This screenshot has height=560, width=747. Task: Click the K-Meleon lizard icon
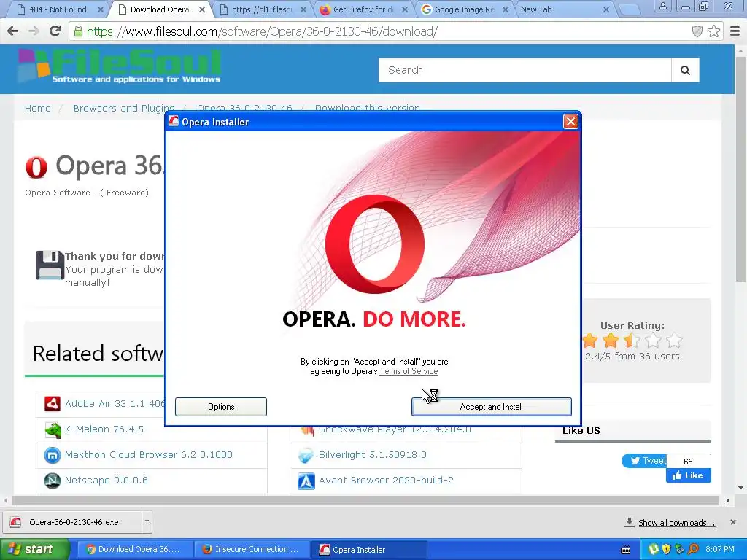point(53,429)
